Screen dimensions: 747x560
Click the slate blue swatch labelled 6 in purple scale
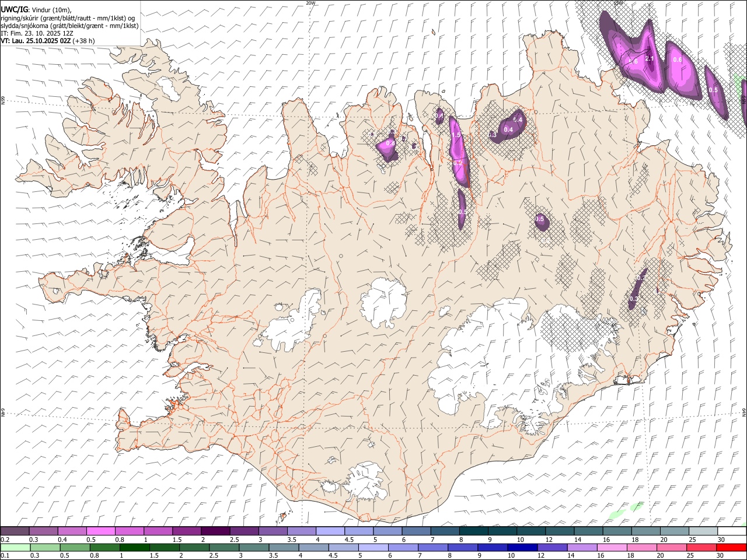pyautogui.click(x=416, y=531)
